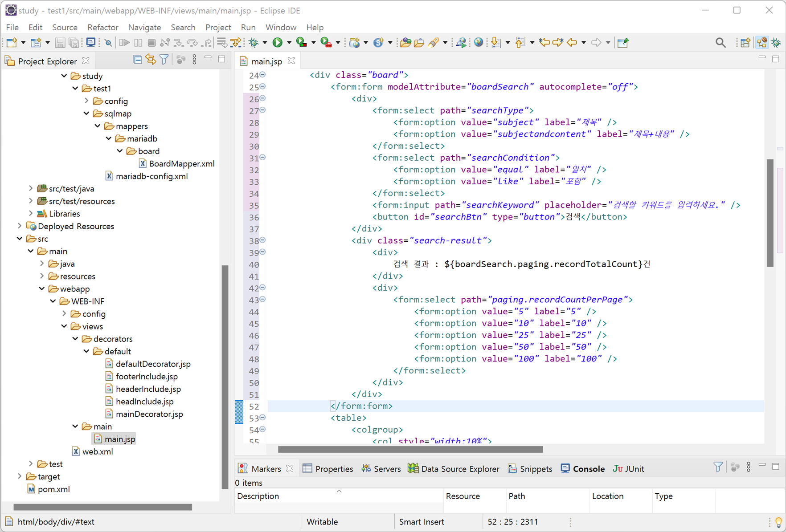Click the Open Type folder icon
The height and width of the screenshot is (532, 786).
tap(405, 43)
